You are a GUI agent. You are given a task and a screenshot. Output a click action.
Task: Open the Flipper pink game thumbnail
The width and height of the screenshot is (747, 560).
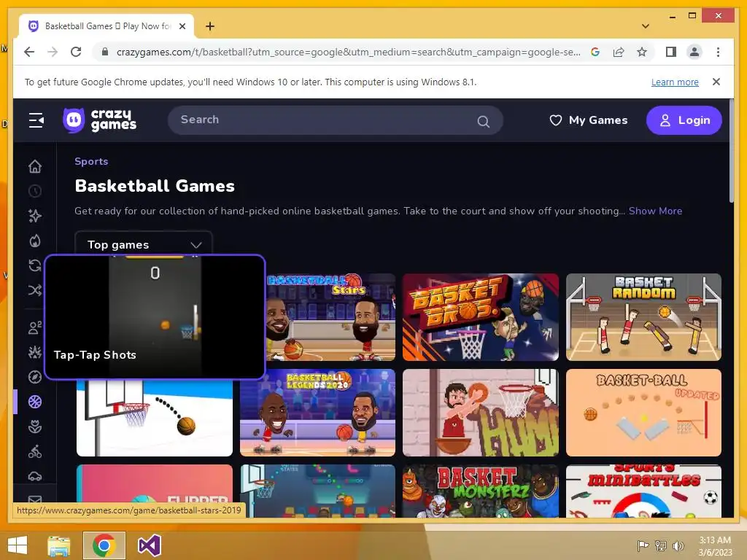(x=155, y=483)
